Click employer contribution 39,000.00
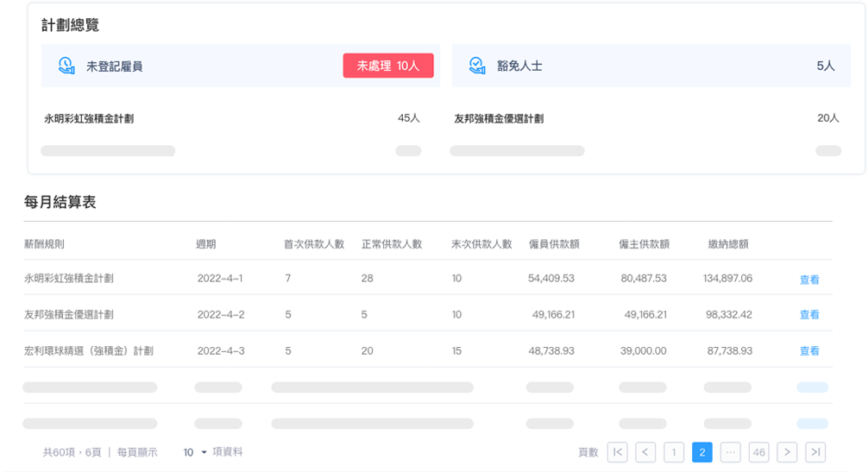 644,351
